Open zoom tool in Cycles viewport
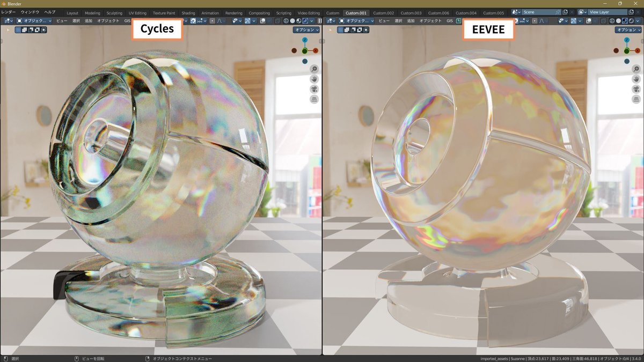Screen dimensions: 644x362 point(314,69)
